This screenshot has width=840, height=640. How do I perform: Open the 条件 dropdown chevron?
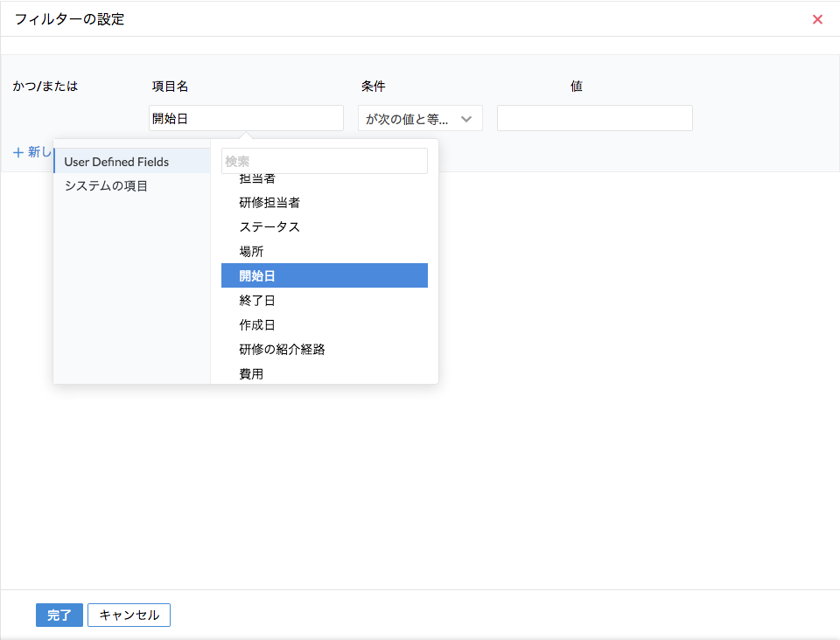[466, 119]
